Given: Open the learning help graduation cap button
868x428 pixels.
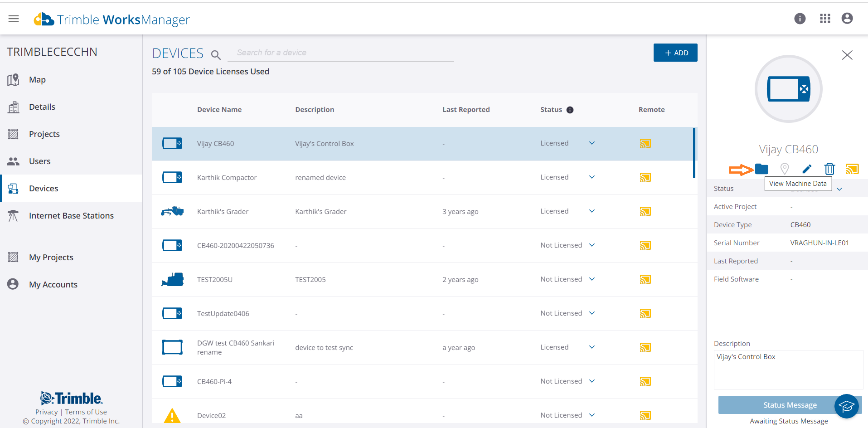Looking at the screenshot, I should pos(846,406).
